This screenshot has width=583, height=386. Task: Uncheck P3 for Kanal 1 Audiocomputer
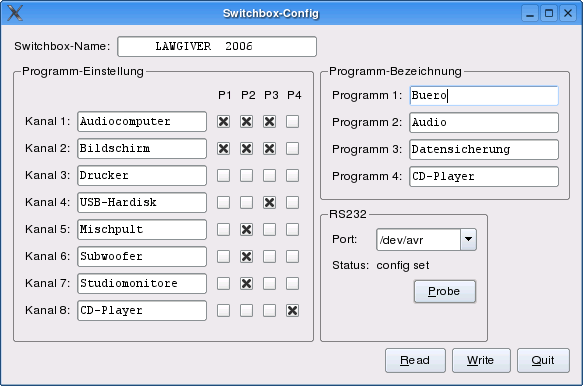click(x=270, y=122)
